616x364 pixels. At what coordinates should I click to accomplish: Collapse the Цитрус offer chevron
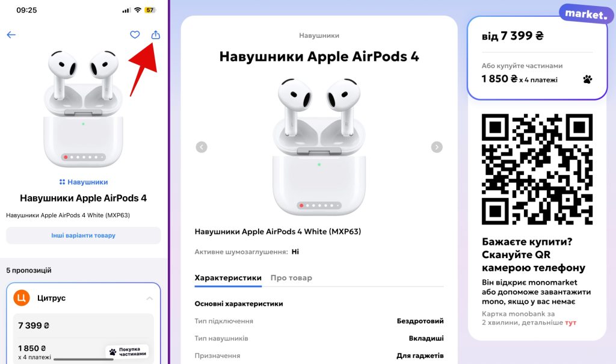[150, 298]
